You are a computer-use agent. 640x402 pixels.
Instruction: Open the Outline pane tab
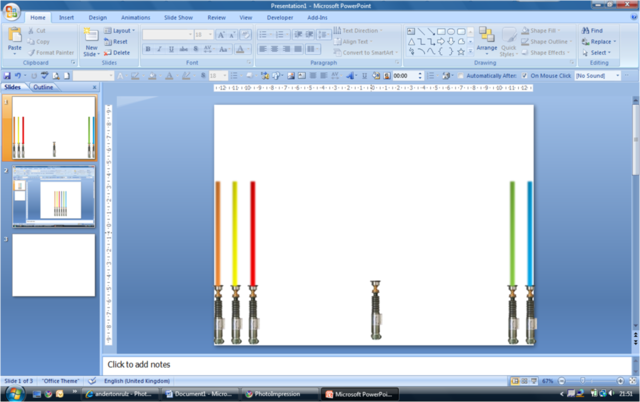[44, 87]
